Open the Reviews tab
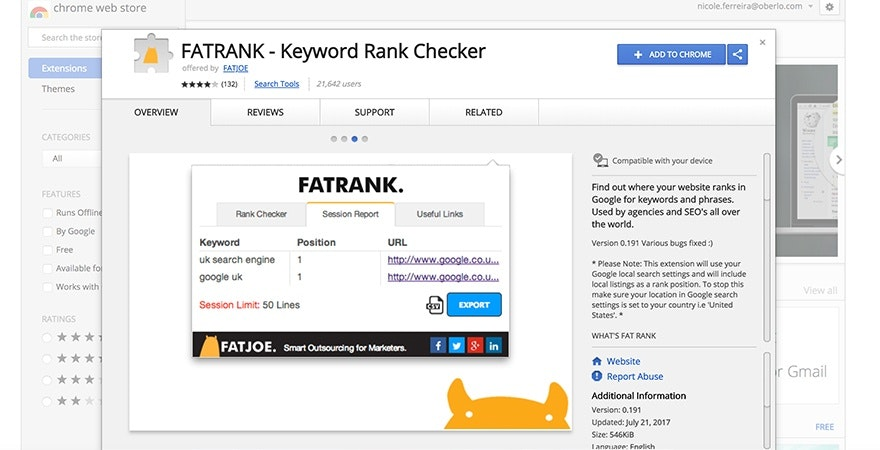This screenshot has height=450, width=880. 265,112
